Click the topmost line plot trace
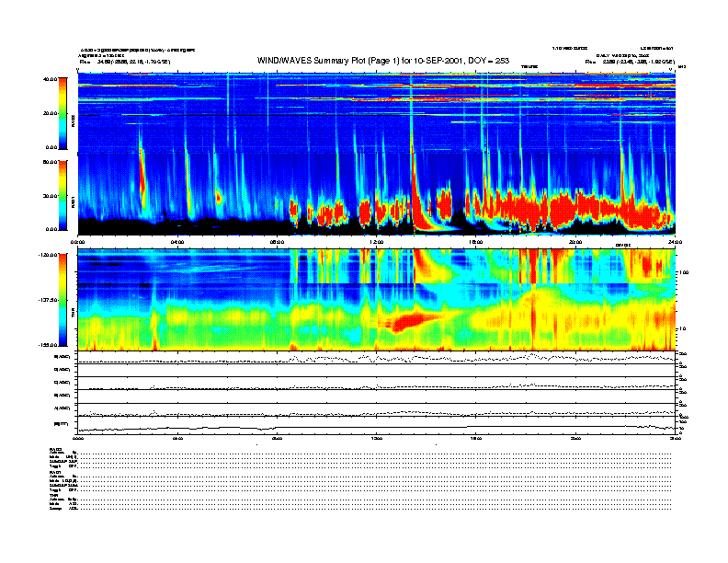728x563 pixels. 376,359
